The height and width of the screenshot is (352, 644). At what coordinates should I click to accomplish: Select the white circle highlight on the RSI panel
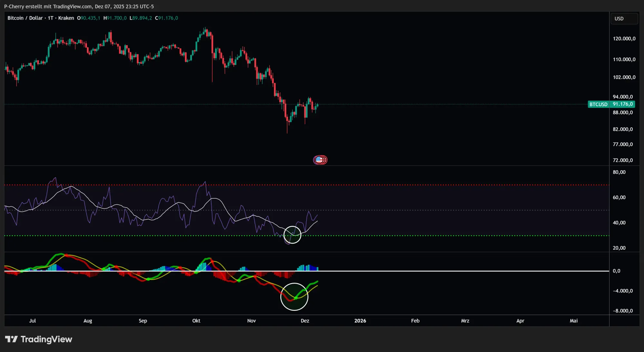292,235
